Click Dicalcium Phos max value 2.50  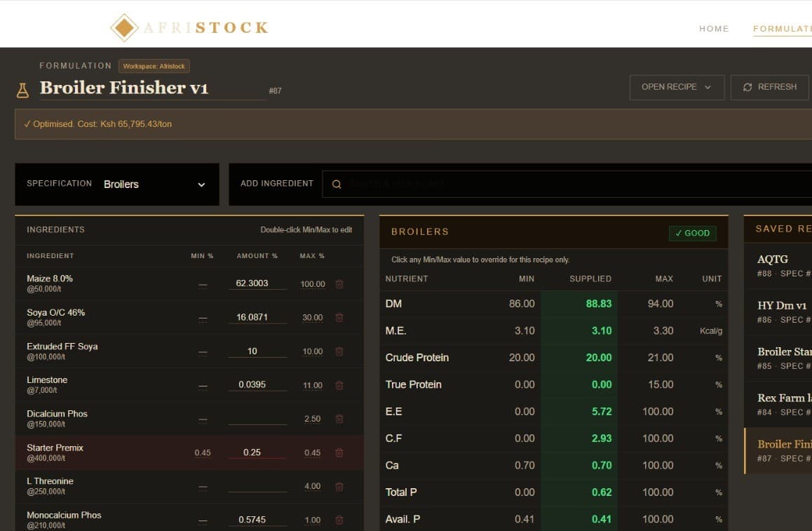pos(312,419)
